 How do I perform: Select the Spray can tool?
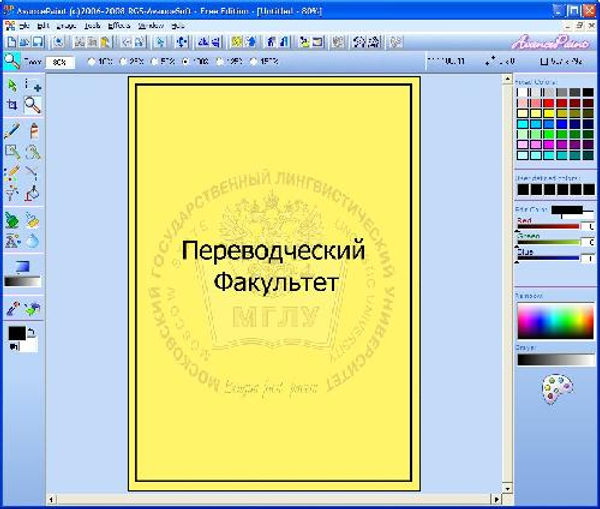(x=34, y=131)
